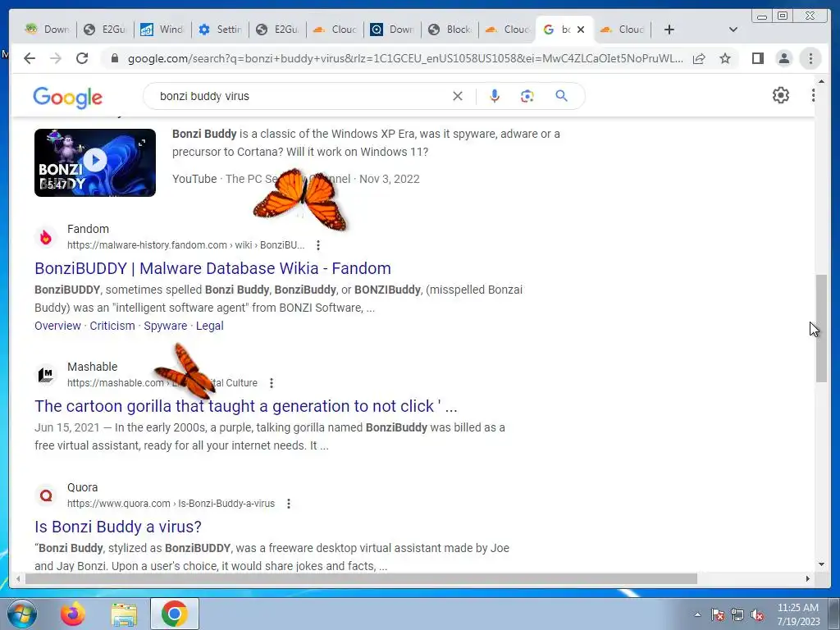Play the Bonzi Buddy YouTube video thumbnail
840x630 pixels.
point(95,162)
